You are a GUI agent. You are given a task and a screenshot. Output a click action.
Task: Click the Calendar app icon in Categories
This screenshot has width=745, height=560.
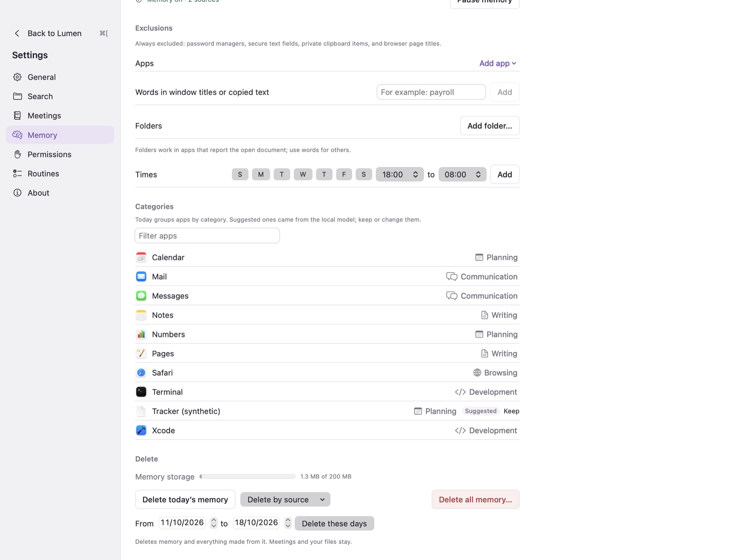(x=141, y=257)
